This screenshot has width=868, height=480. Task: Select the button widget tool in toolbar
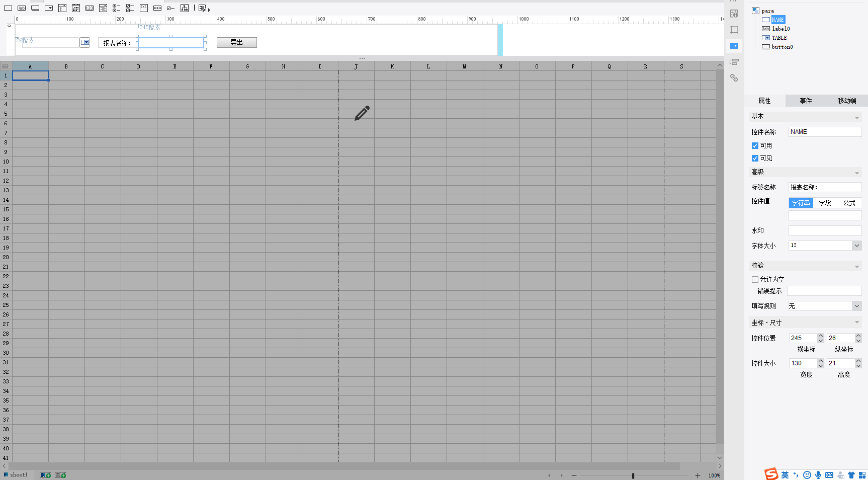[35, 8]
